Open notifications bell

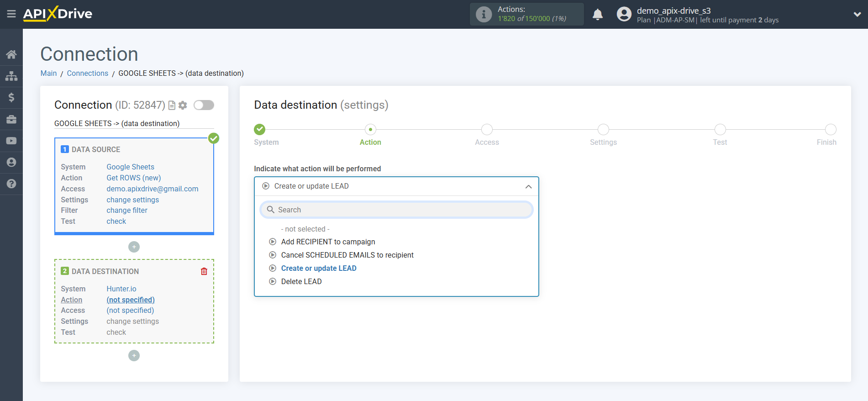coord(597,15)
